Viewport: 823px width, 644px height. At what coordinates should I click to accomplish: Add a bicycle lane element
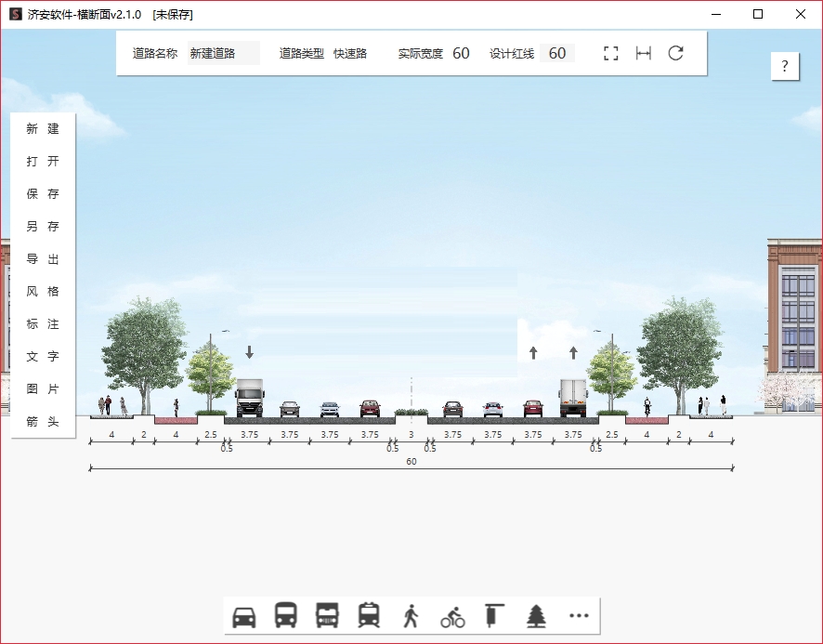tap(452, 617)
